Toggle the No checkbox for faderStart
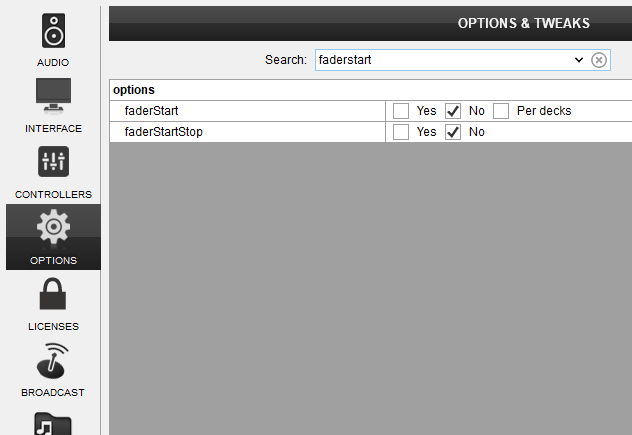The width and height of the screenshot is (632, 435). [x=453, y=111]
